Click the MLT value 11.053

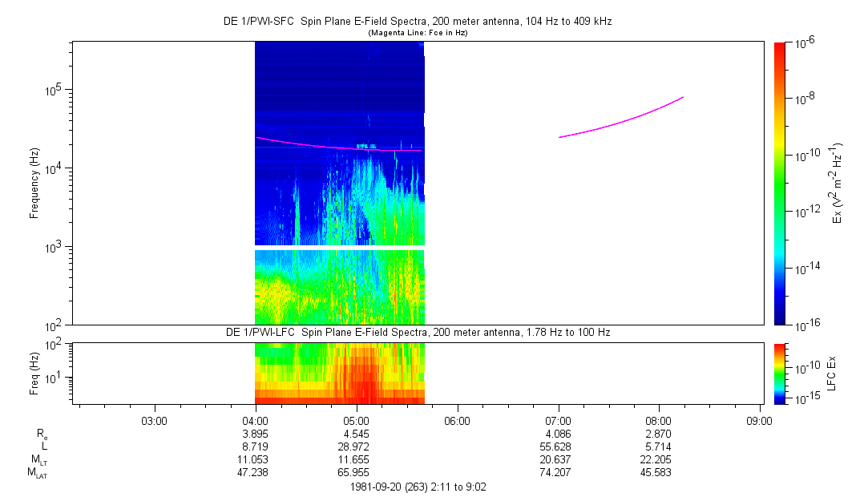pos(255,459)
